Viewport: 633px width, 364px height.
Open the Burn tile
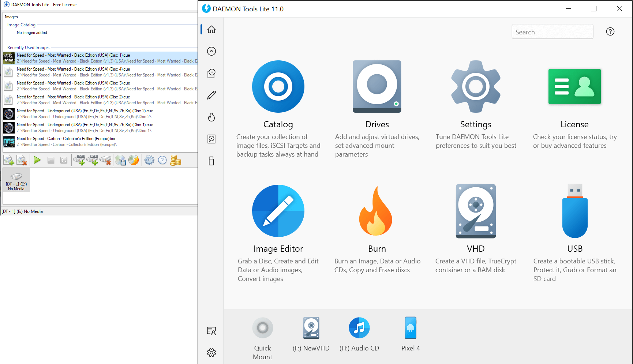[x=377, y=229]
